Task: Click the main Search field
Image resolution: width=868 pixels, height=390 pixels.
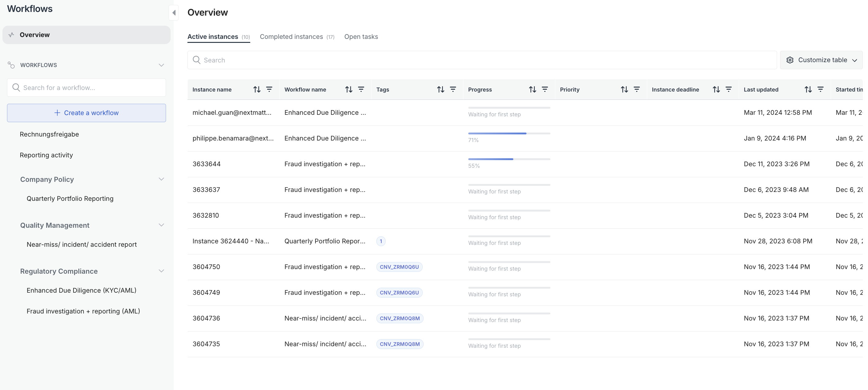Action: 482,60
